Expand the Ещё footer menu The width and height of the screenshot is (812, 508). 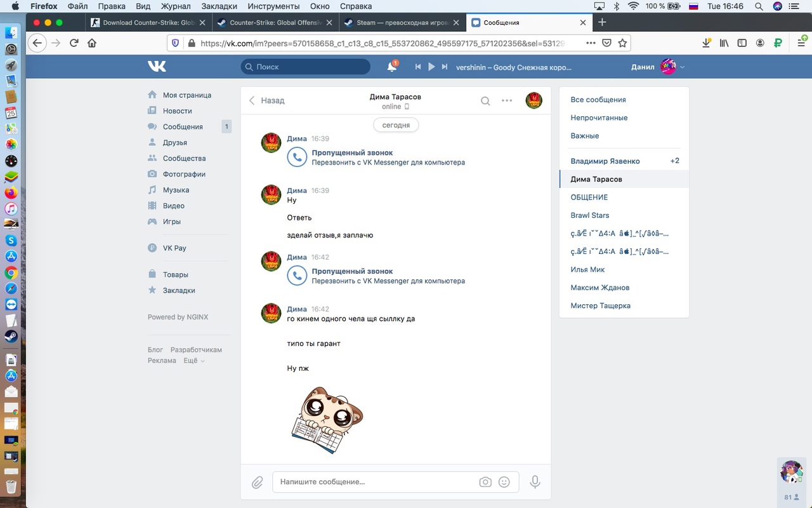194,361
